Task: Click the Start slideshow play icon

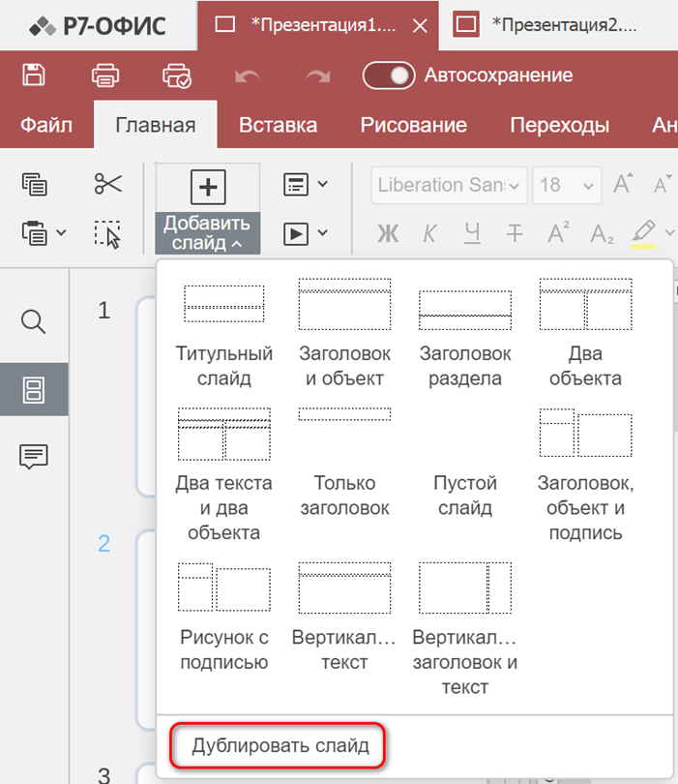Action: pos(296,233)
